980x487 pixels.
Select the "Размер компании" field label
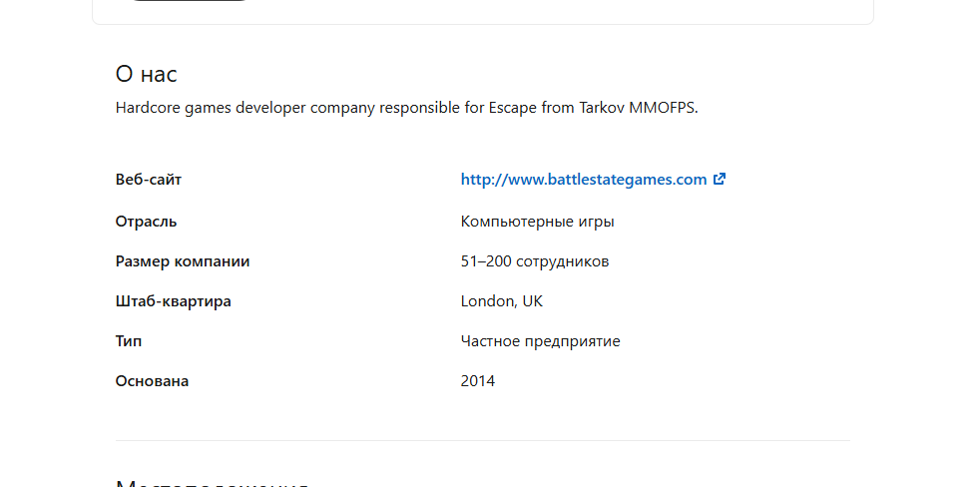coord(183,261)
